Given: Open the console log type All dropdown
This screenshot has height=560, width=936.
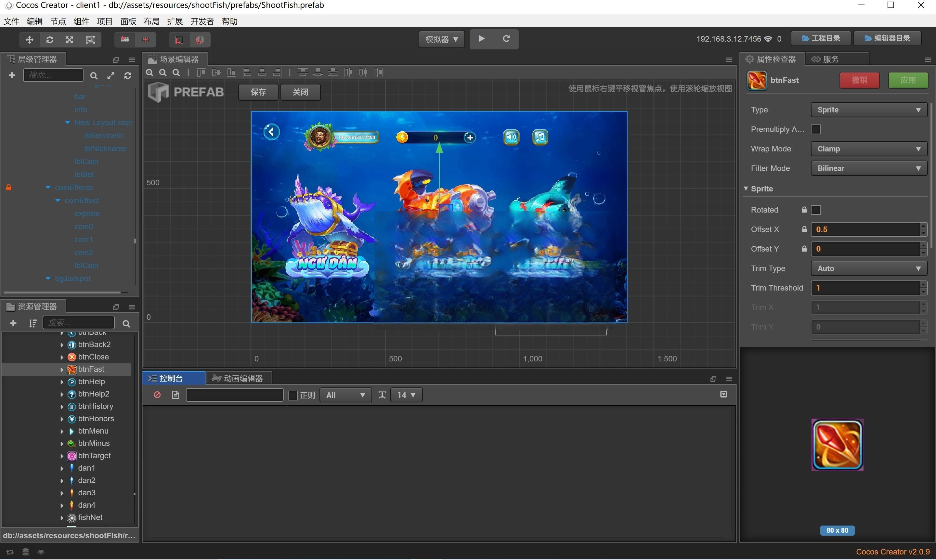Looking at the screenshot, I should coord(345,395).
